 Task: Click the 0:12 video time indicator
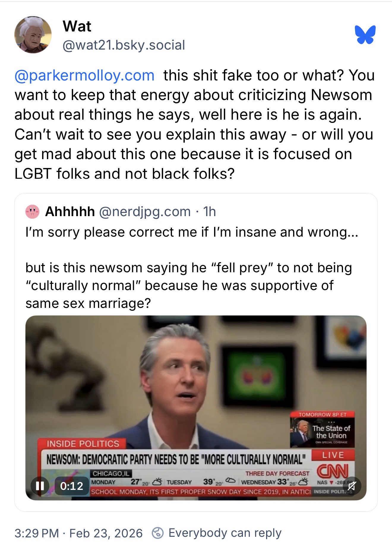point(72,486)
